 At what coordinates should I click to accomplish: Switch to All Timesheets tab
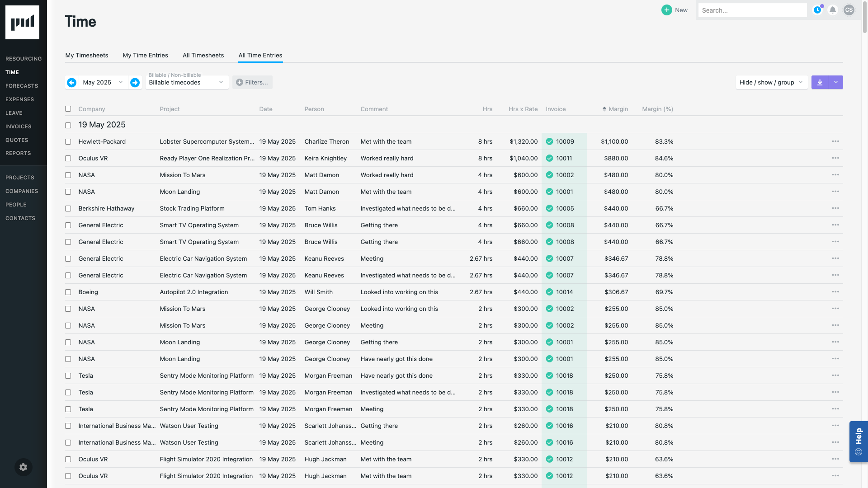tap(203, 55)
